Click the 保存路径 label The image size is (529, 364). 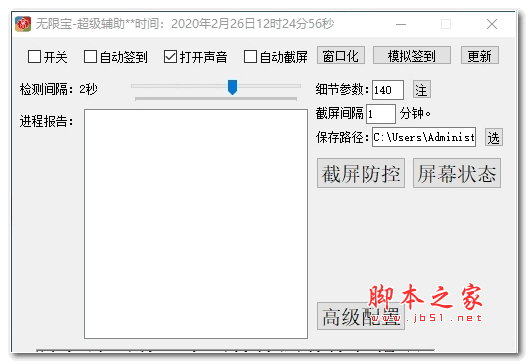pyautogui.click(x=342, y=137)
